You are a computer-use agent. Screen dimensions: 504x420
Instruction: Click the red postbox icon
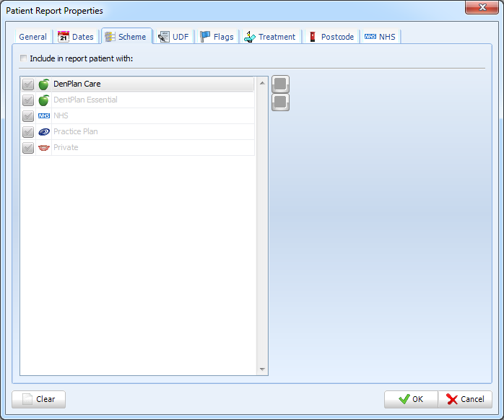click(313, 37)
